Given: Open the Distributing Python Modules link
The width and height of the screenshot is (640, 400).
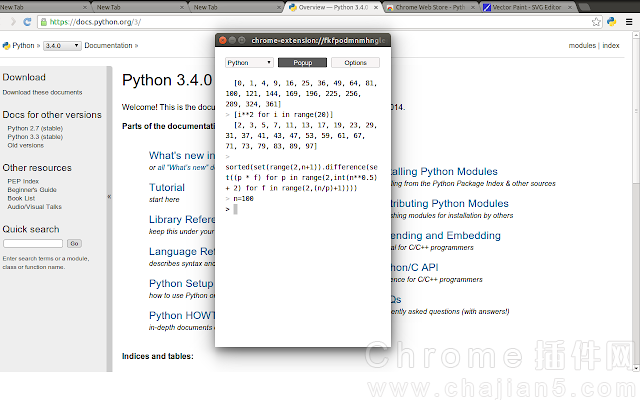Looking at the screenshot, I should (450, 203).
